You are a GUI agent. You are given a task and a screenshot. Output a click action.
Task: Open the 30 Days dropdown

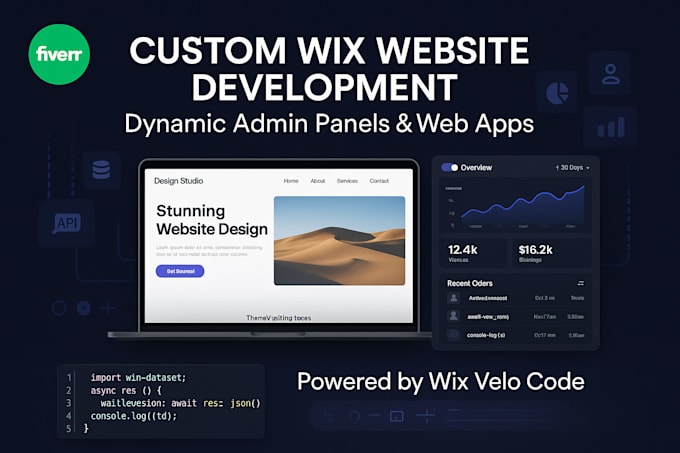coord(572,168)
